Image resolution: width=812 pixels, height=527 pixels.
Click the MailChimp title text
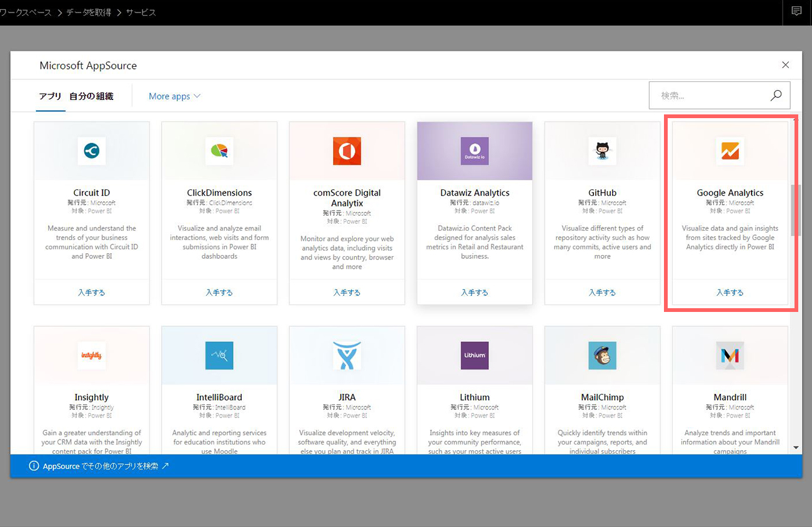[x=602, y=397]
